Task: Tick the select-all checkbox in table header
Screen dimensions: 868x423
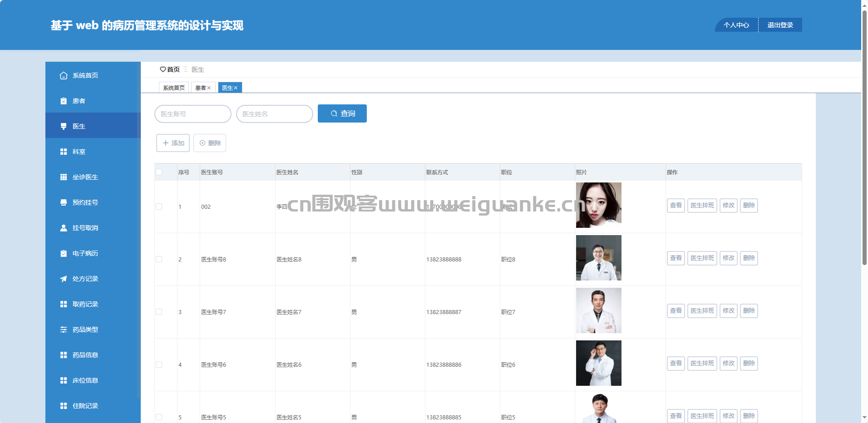Action: [x=159, y=172]
